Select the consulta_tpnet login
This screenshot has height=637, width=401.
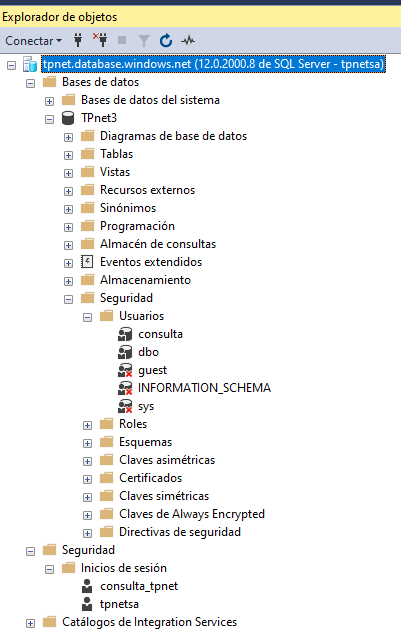(x=139, y=586)
